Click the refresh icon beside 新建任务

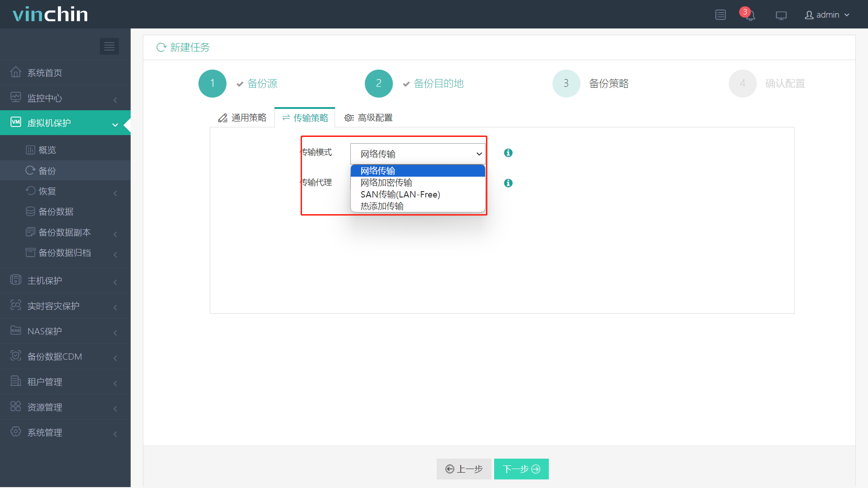(161, 47)
